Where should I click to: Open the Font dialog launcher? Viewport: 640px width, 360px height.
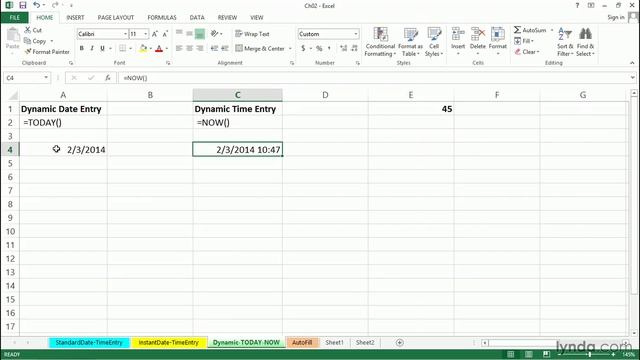click(168, 63)
